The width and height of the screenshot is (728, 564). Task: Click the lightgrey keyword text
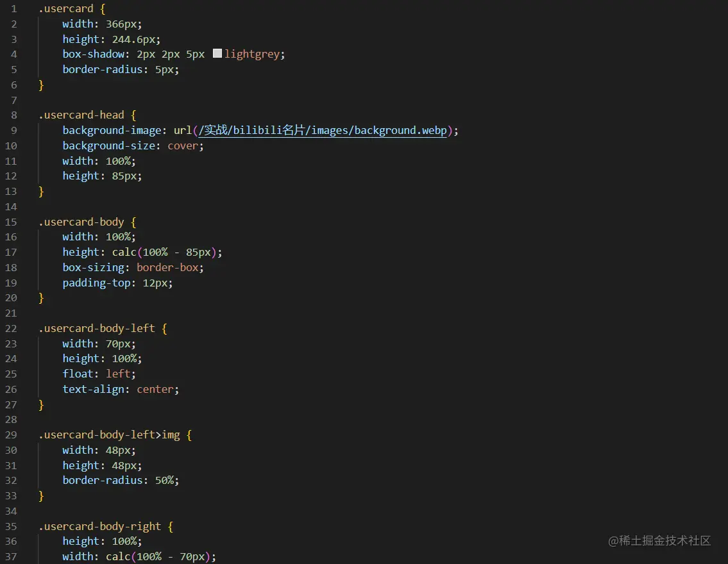click(252, 54)
